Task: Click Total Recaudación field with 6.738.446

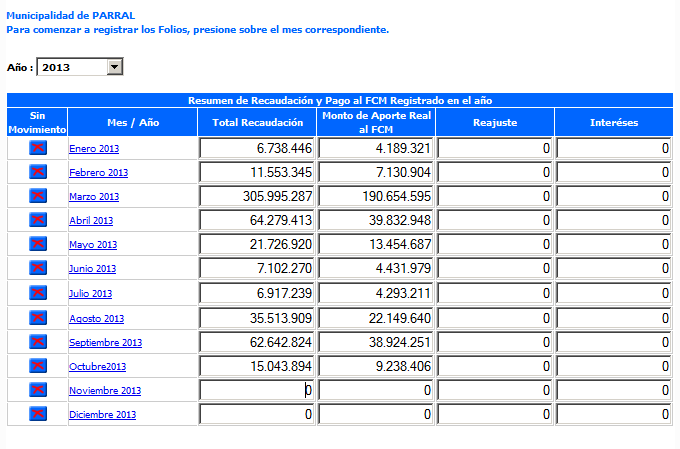Action: (258, 148)
